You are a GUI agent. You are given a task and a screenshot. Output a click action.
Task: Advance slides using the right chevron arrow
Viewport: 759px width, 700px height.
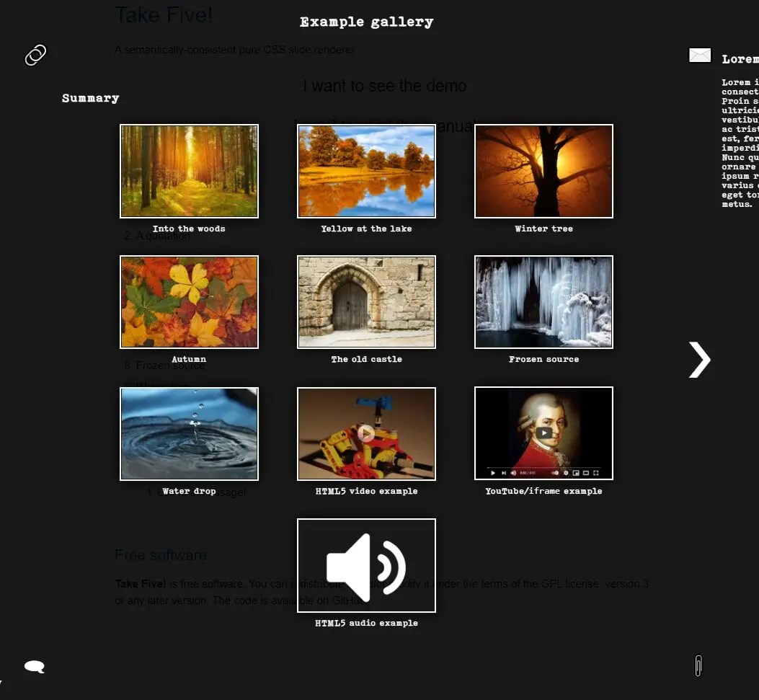point(698,360)
